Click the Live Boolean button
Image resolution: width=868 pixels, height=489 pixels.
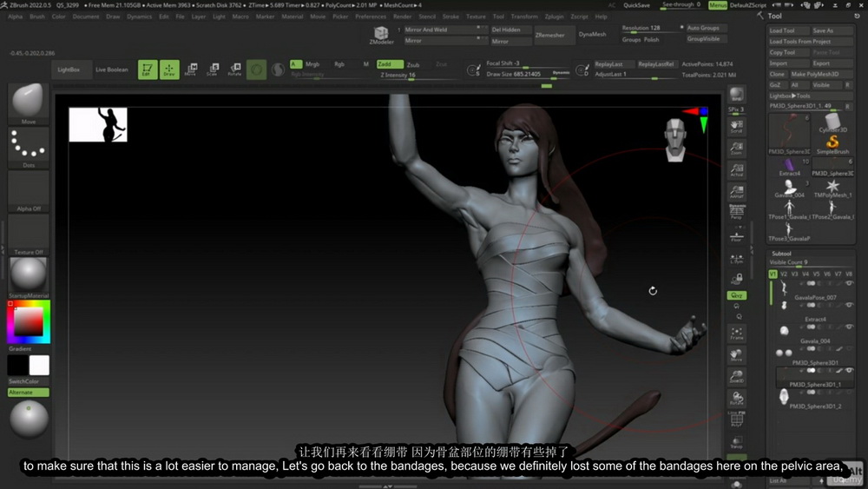pyautogui.click(x=112, y=69)
